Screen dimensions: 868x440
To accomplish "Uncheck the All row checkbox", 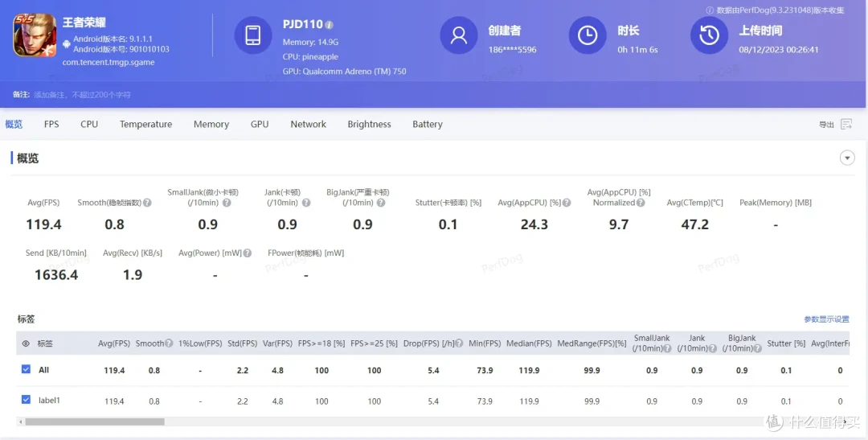I will [26, 369].
